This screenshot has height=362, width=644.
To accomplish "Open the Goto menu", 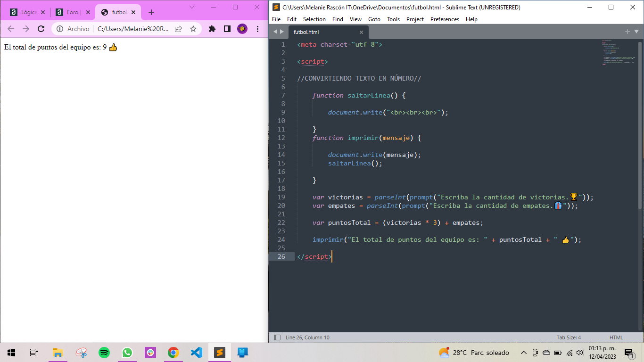I will tap(374, 19).
